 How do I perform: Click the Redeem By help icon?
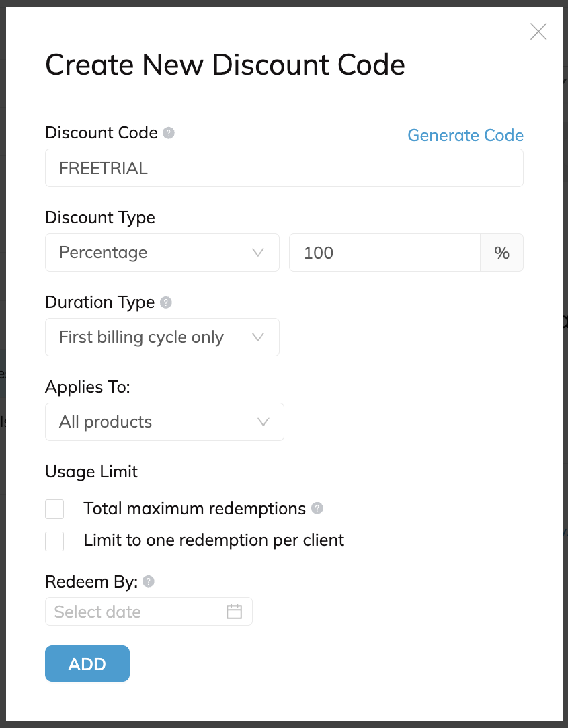148,581
